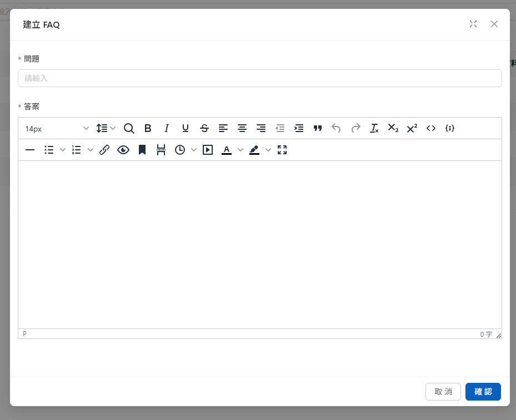Screen dimensions: 516x420
Task: Insert a hyperlink with the link icon
Action: tap(104, 150)
